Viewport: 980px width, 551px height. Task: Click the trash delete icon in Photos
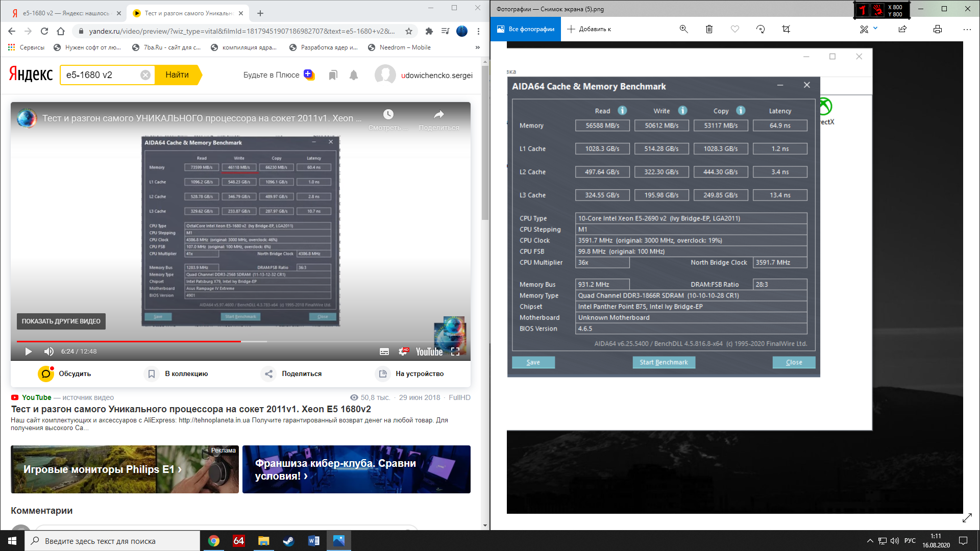709,29
